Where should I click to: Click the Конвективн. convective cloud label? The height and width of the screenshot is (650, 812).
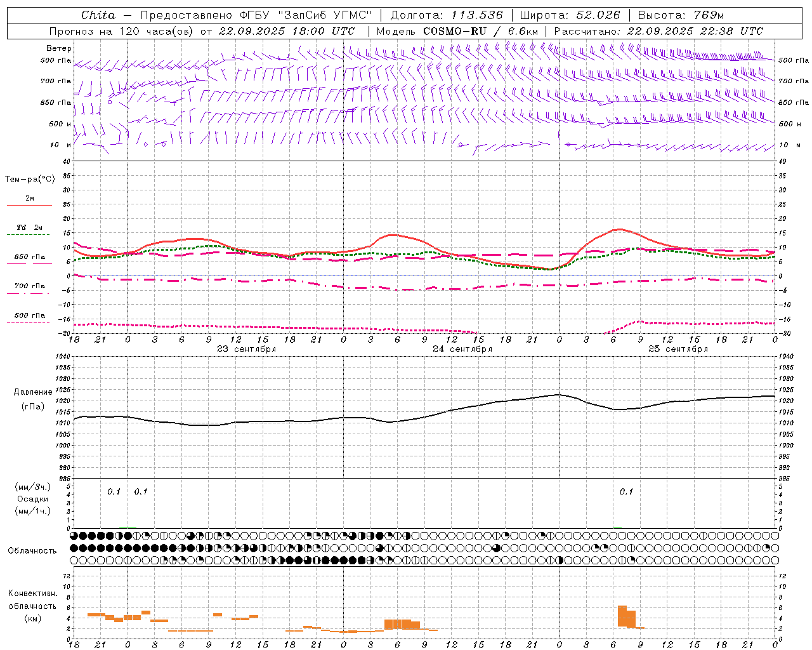pos(32,594)
